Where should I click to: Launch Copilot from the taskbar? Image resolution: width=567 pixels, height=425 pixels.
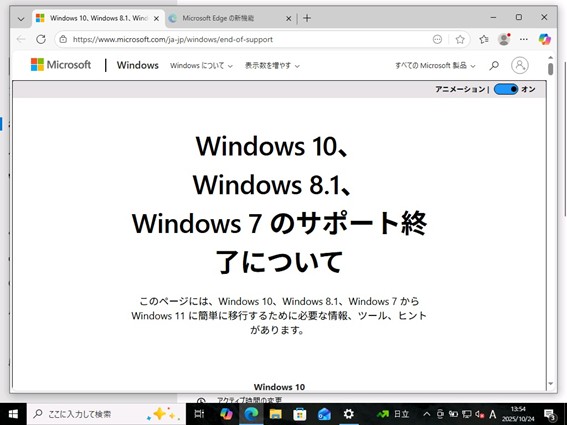click(x=227, y=414)
